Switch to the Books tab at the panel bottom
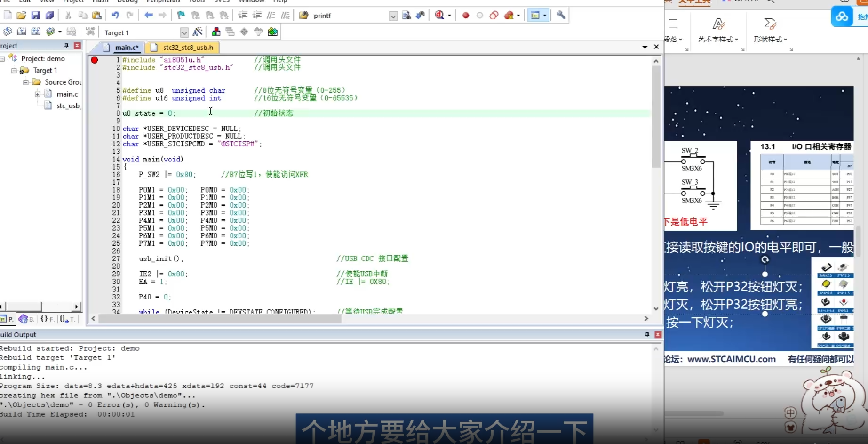The height and width of the screenshot is (444, 868). point(26,319)
